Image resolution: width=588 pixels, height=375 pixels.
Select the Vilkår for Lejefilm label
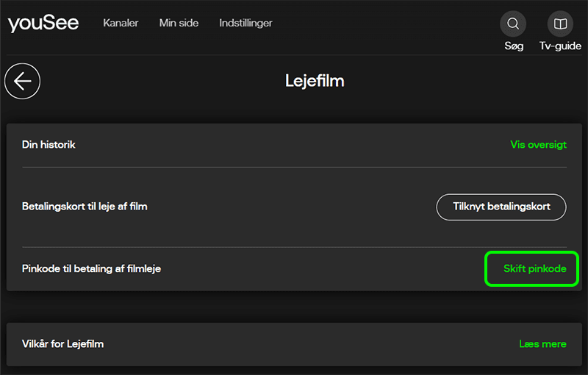click(x=62, y=344)
